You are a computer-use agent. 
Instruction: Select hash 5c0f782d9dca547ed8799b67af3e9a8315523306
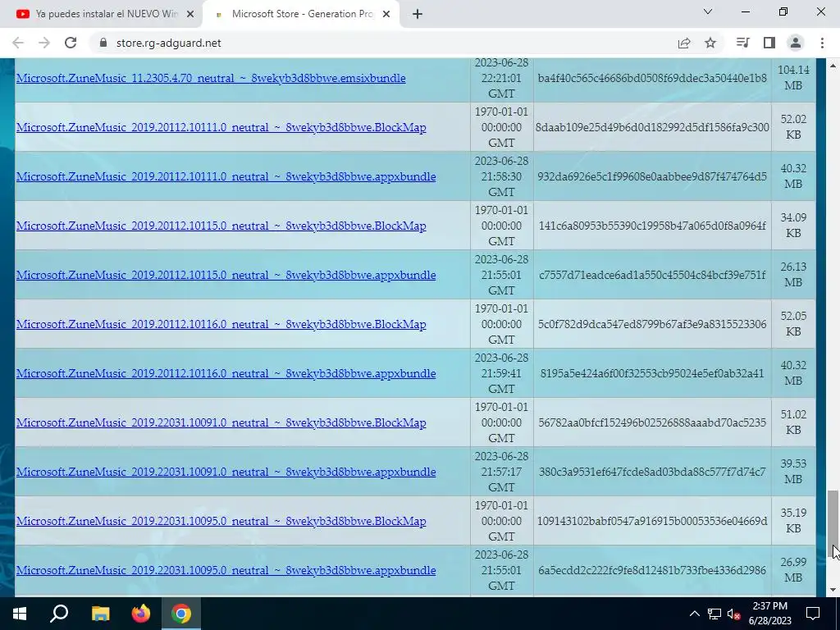point(652,324)
